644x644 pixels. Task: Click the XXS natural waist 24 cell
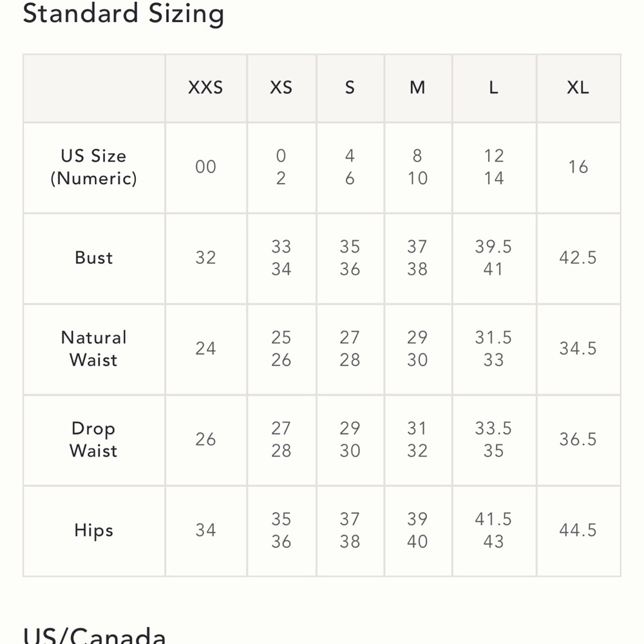point(205,348)
